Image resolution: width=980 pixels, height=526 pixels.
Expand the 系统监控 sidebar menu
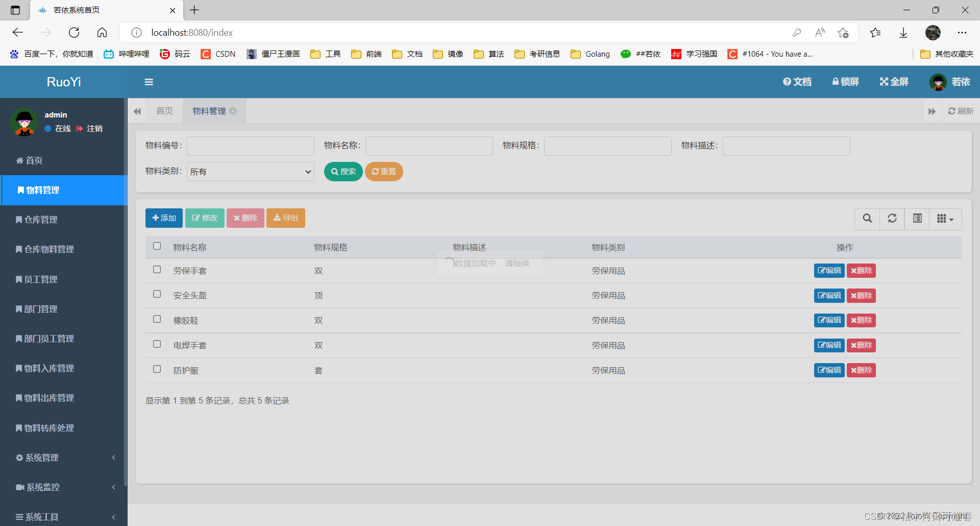[64, 487]
